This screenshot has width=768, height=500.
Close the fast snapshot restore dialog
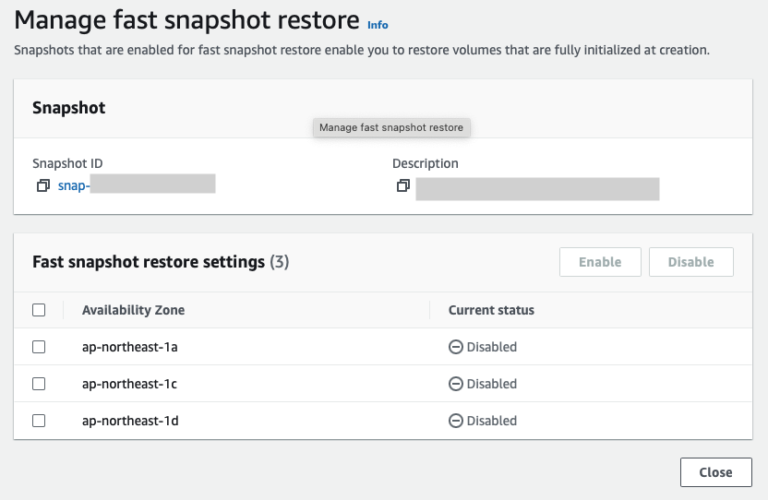(x=716, y=472)
